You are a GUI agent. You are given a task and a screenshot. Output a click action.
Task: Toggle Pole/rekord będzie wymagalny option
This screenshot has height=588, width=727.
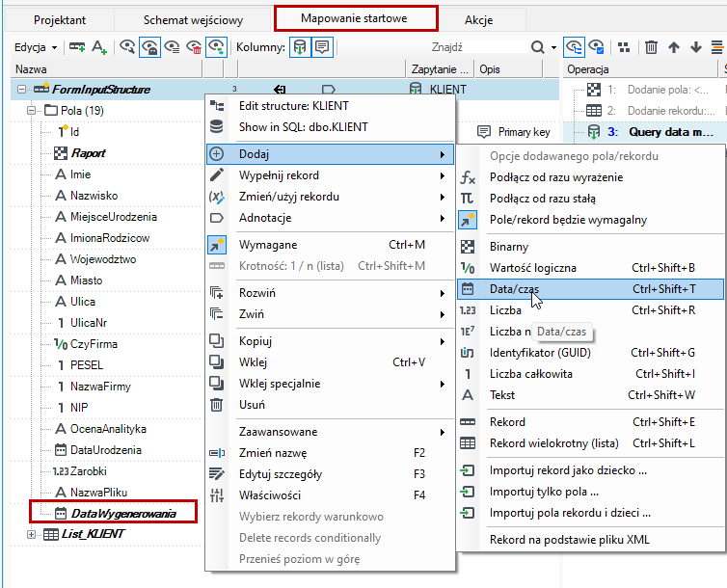(x=568, y=220)
